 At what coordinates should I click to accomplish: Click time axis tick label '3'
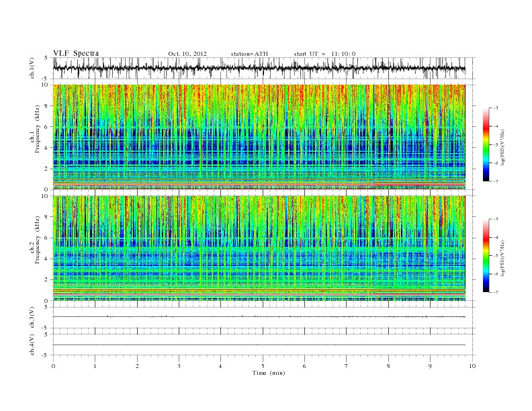179,366
